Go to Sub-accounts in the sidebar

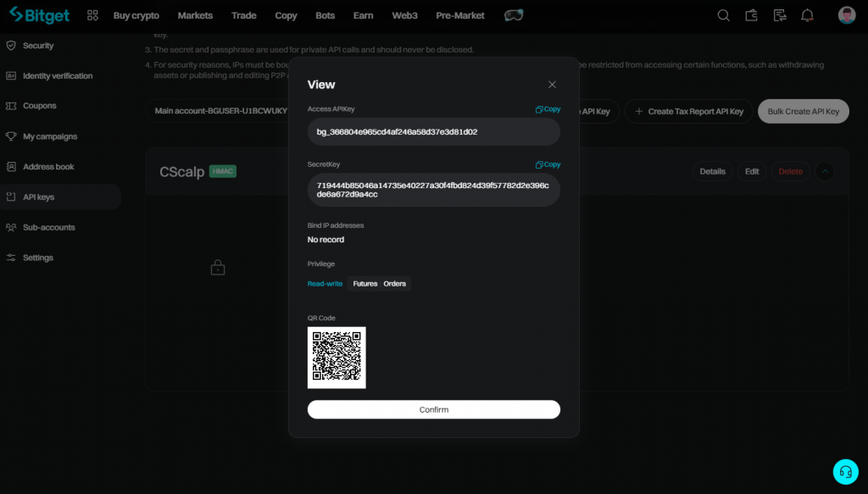pos(49,227)
